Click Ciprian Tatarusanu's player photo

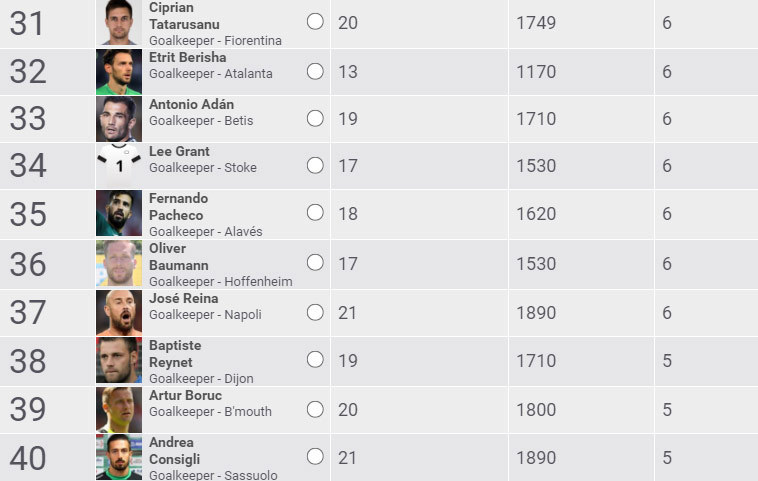pos(119,22)
